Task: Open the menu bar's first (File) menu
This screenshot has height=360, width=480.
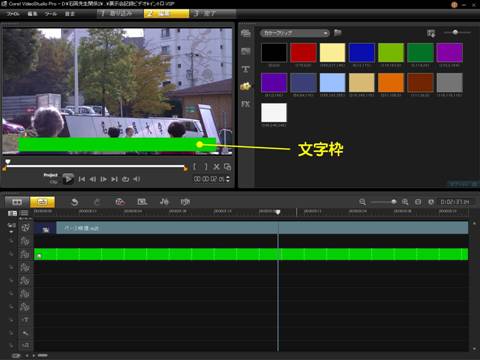Action: click(13, 14)
